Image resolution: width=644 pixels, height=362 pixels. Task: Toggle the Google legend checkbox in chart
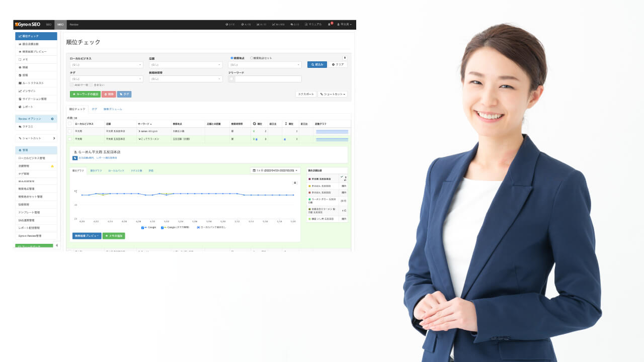click(x=143, y=227)
